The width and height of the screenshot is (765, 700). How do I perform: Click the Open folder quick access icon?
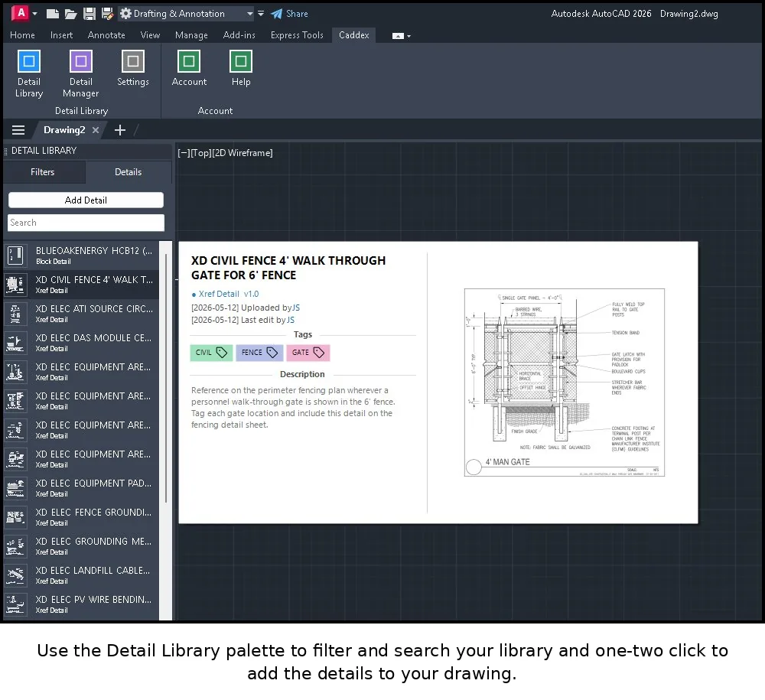click(x=70, y=14)
